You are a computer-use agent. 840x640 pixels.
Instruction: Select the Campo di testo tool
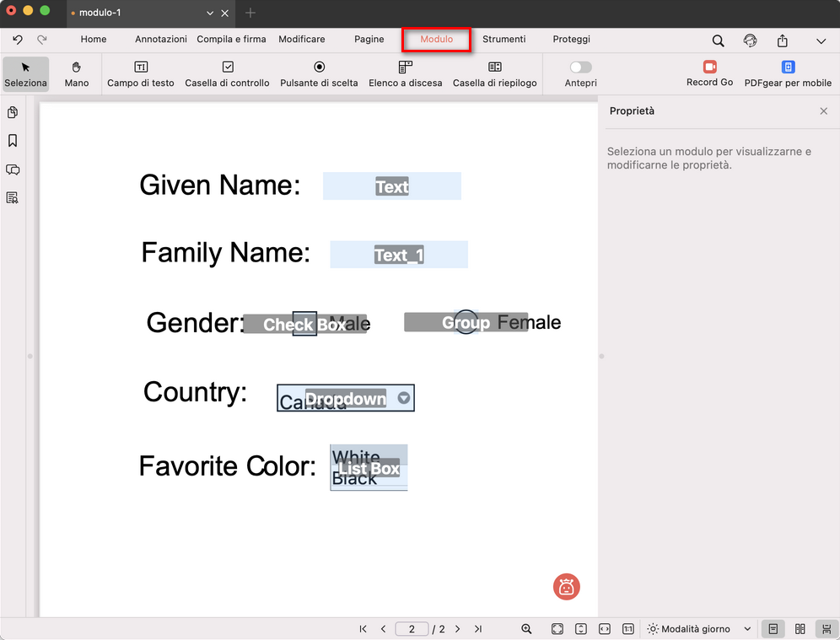coord(140,74)
